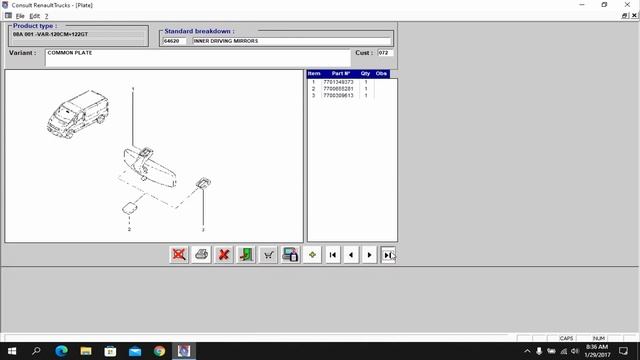Viewport: 640px width, 360px height.
Task: Click the Standard breakdown code field 64620
Action: pyautogui.click(x=174, y=41)
